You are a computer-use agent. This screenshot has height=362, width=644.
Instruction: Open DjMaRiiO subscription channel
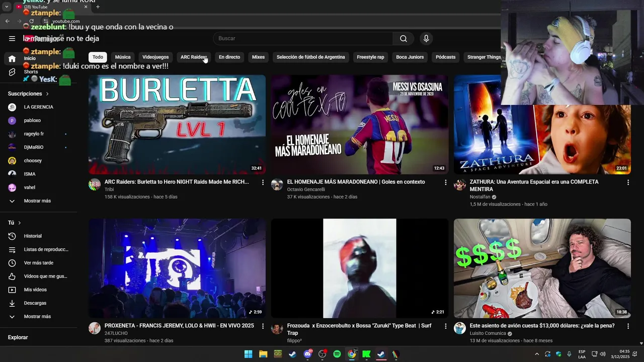tap(39, 147)
